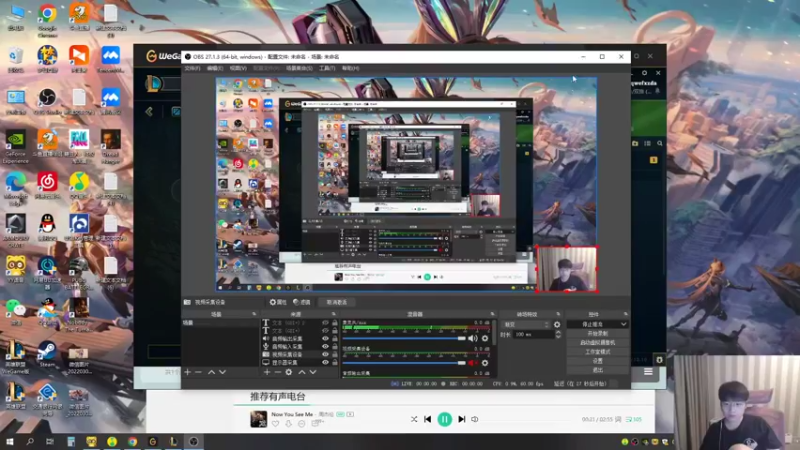This screenshot has width=800, height=450.
Task: Open Steam desktop shortcut
Action: tap(47, 354)
